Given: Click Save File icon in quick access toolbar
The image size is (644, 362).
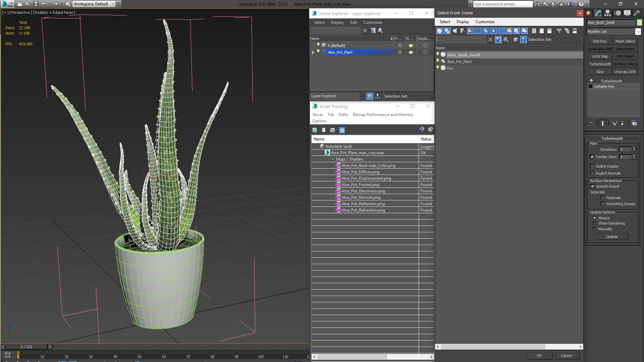Looking at the screenshot, I should pos(36,4).
